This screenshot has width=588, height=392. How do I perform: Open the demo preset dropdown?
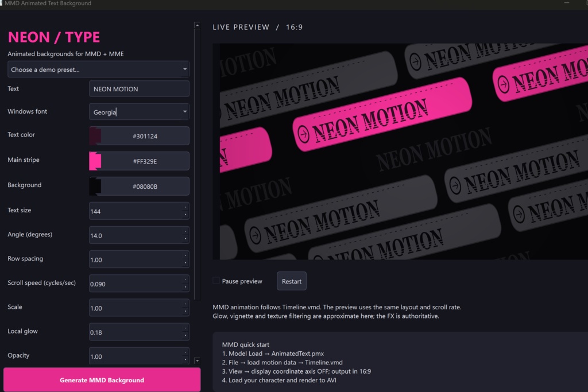point(98,69)
